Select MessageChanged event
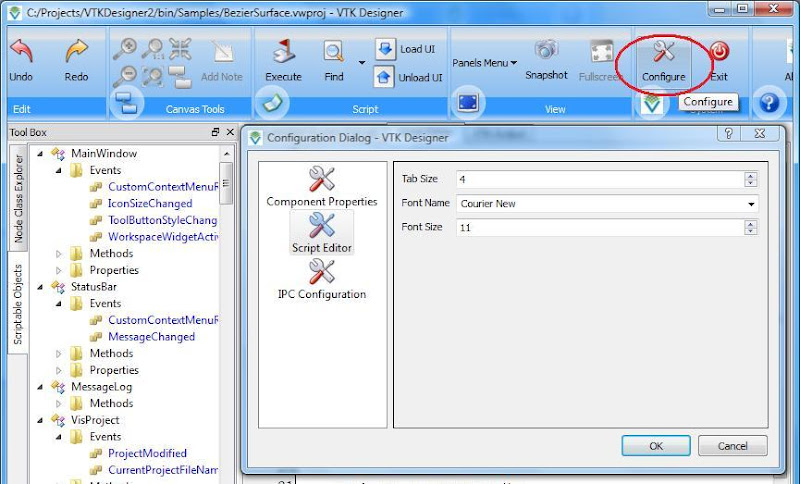The image size is (800, 484). [x=152, y=337]
